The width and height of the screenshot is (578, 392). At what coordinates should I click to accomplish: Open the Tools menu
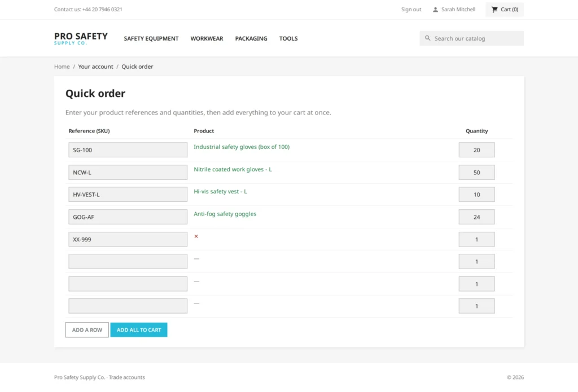tap(288, 38)
